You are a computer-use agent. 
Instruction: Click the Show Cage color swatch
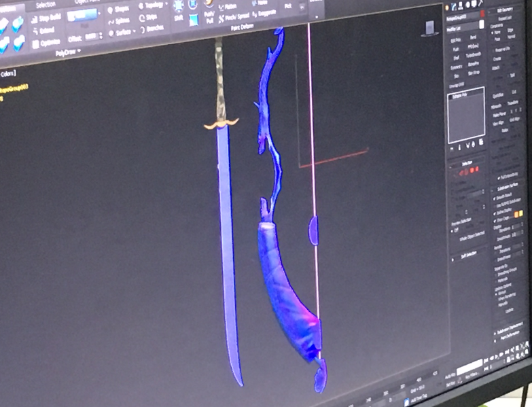pyautogui.click(x=515, y=214)
